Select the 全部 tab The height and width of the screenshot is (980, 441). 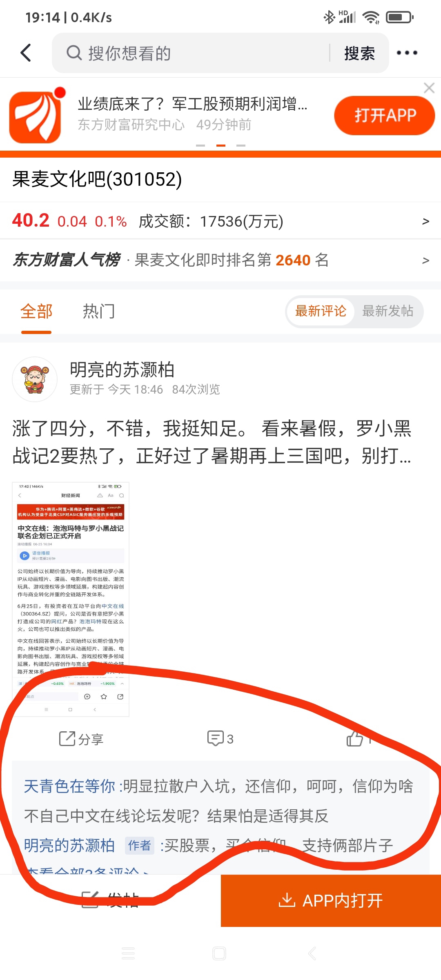(36, 312)
